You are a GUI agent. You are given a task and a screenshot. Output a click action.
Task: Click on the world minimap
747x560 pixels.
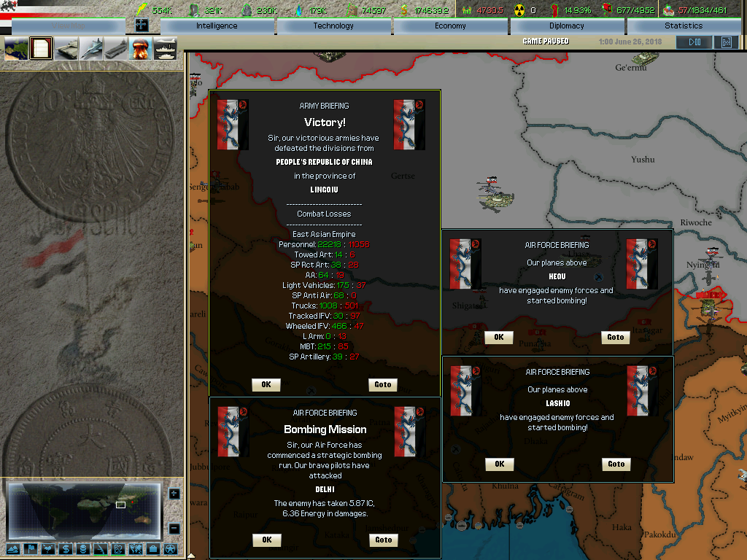click(84, 508)
